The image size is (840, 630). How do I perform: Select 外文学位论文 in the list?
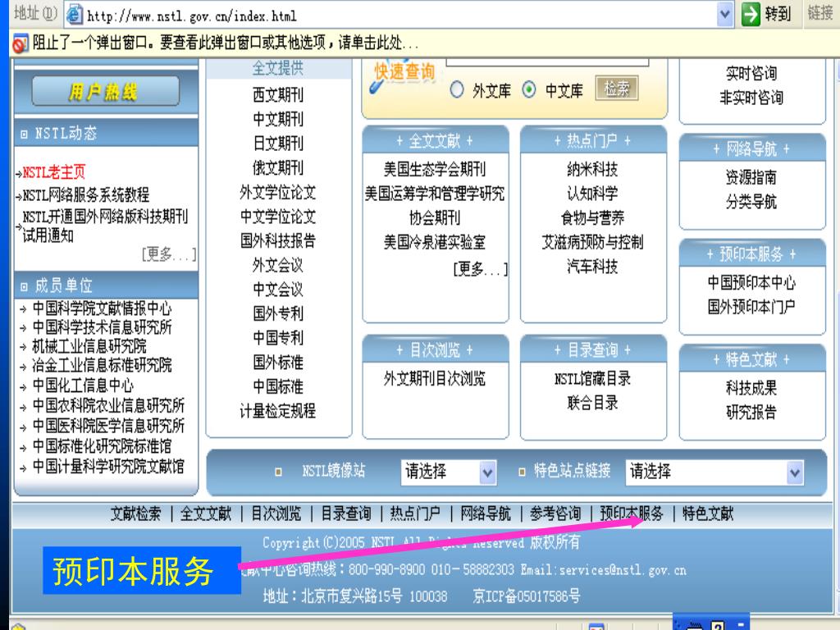coord(278,192)
